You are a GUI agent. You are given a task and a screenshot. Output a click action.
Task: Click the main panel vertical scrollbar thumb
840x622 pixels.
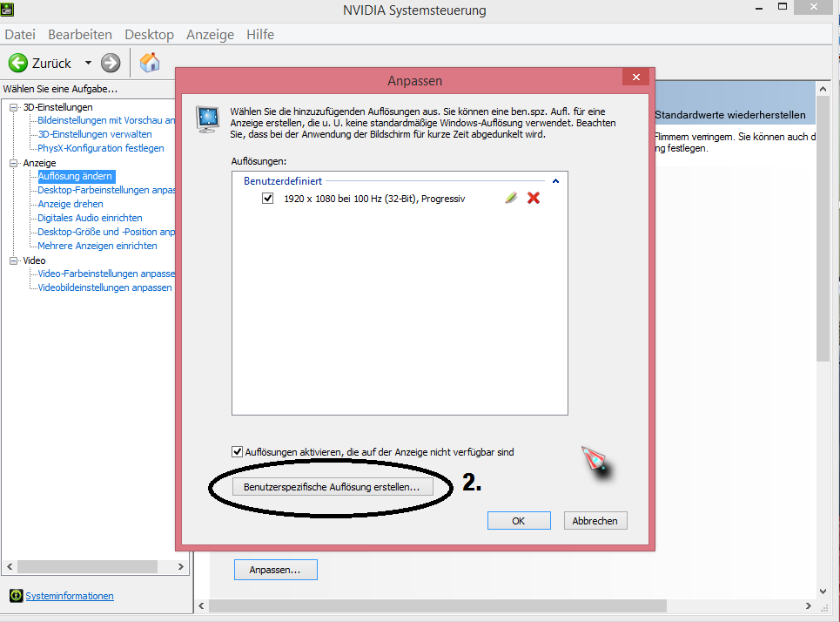(x=823, y=229)
